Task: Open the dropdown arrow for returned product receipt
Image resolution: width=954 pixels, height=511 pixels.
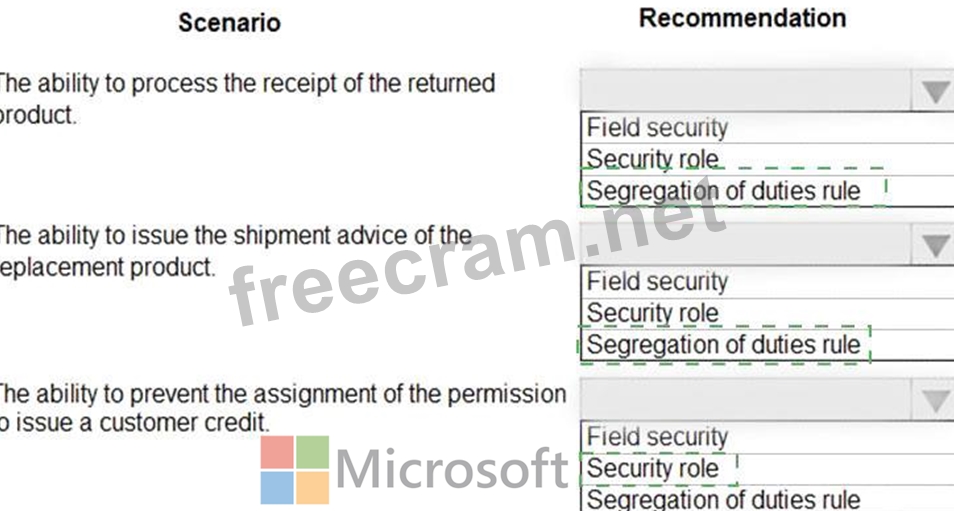Action: point(935,93)
